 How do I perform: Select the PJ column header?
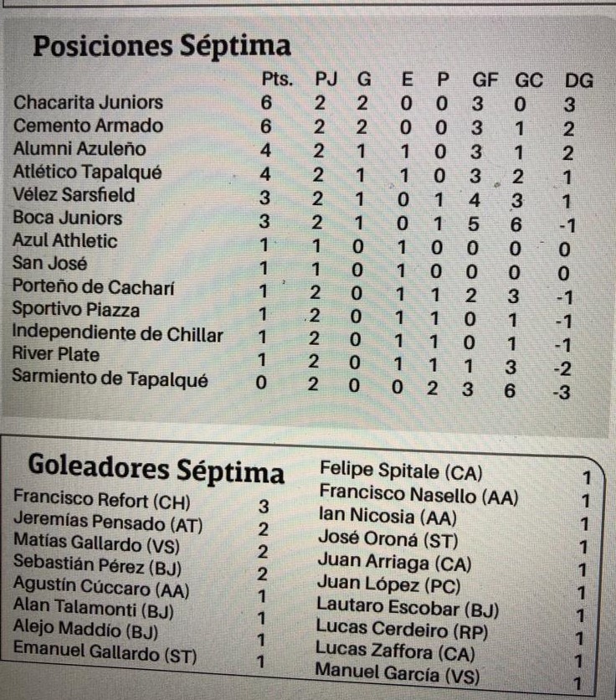click(x=326, y=80)
